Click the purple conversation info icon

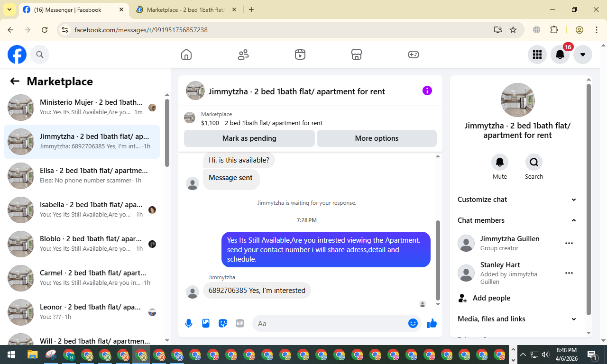click(x=427, y=91)
